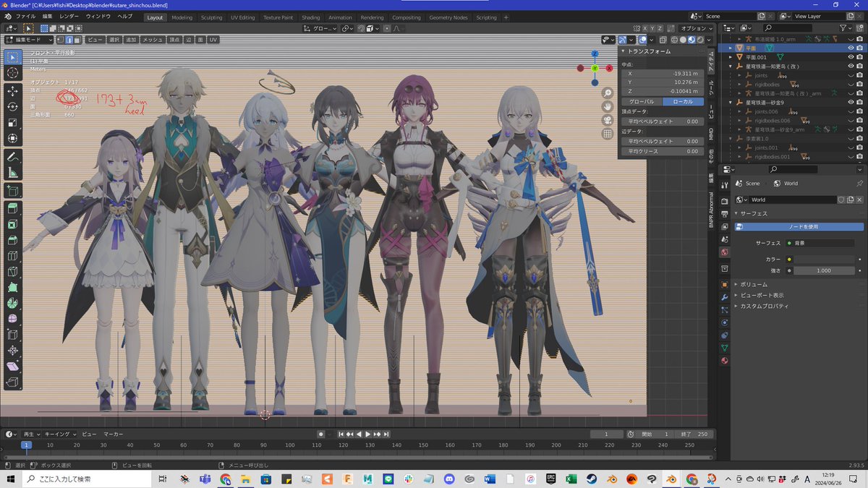This screenshot has width=868, height=488.
Task: Switch to the UV Editing workspace tab
Action: pyautogui.click(x=242, y=17)
